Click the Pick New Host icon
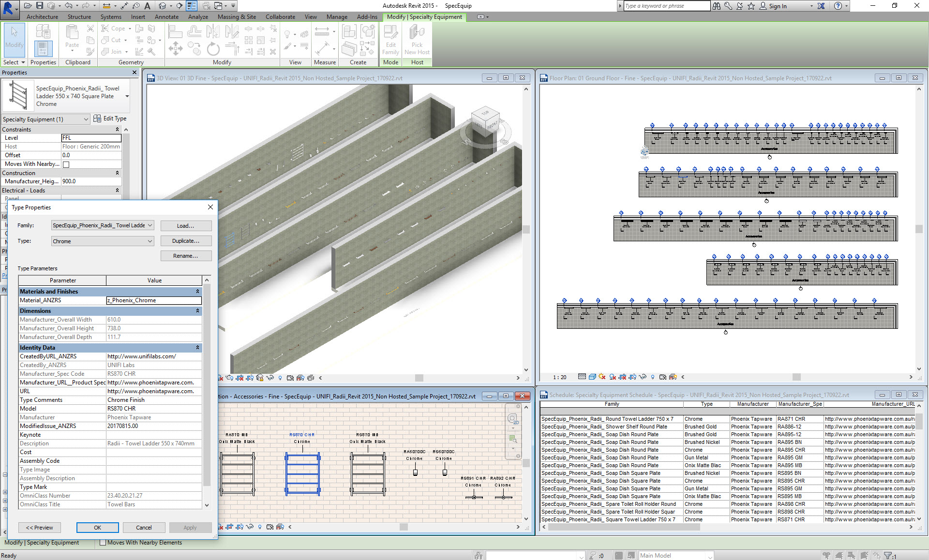Screen dimensions: 929x560 point(417,40)
